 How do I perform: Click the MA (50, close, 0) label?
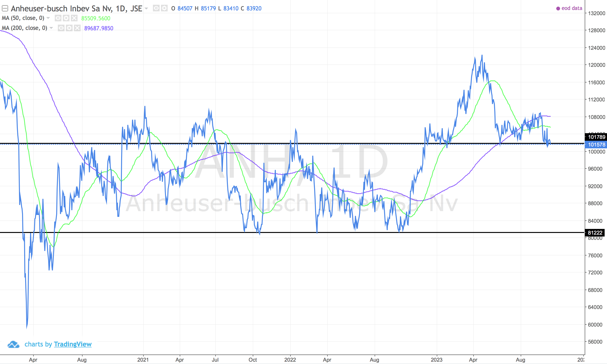(23, 18)
